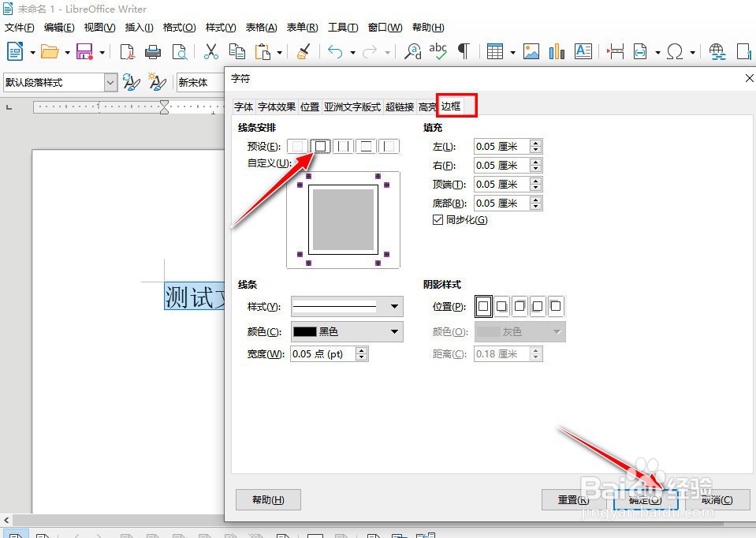756x538 pixels.
Task: Click the Print icon
Action: (x=153, y=51)
